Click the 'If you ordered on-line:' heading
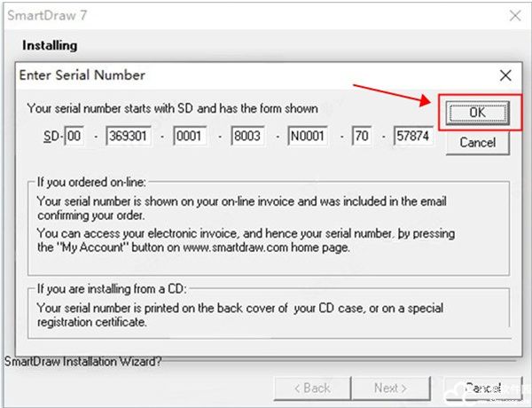 [91, 183]
